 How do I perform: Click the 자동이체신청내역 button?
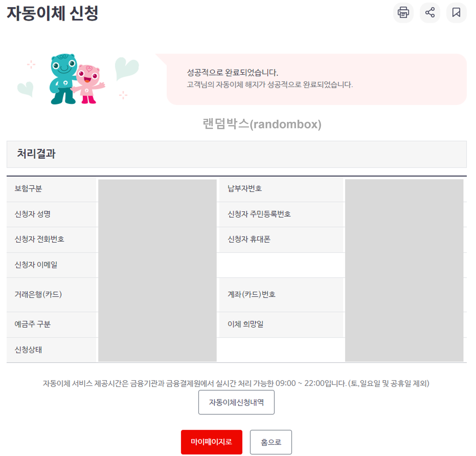pos(236,402)
